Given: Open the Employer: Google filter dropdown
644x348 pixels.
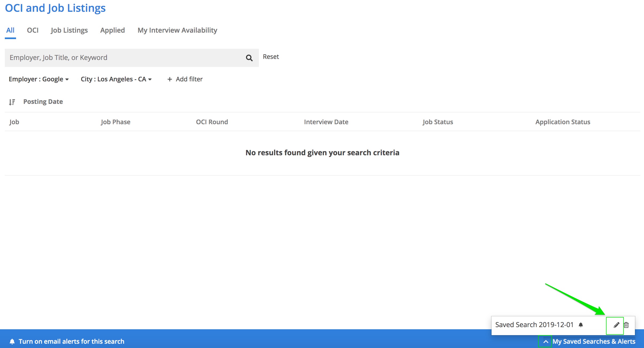Looking at the screenshot, I should point(39,79).
